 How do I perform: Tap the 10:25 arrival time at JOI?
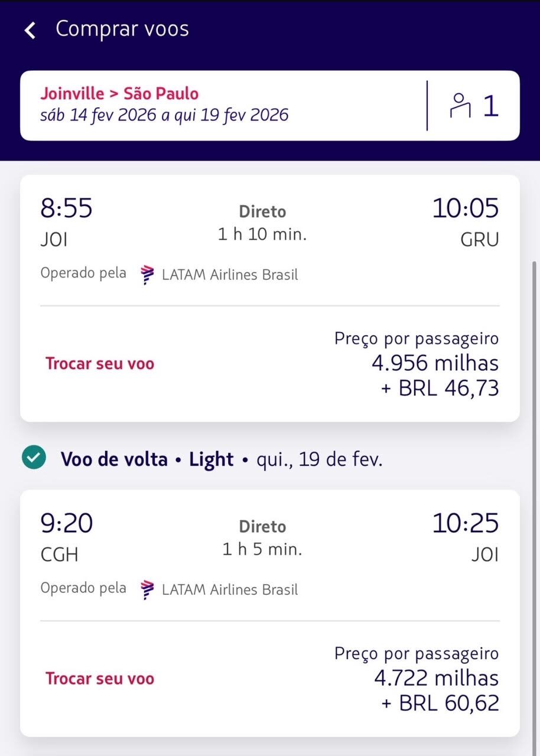pos(466,523)
